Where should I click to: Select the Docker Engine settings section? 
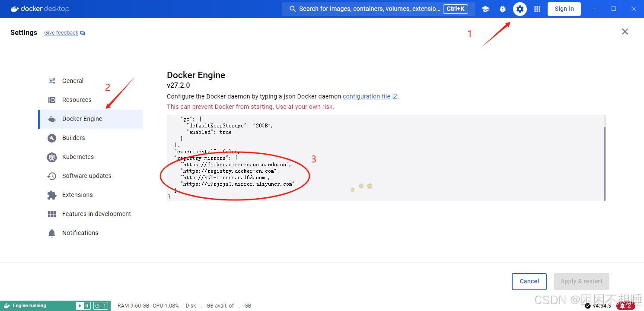coord(90,119)
